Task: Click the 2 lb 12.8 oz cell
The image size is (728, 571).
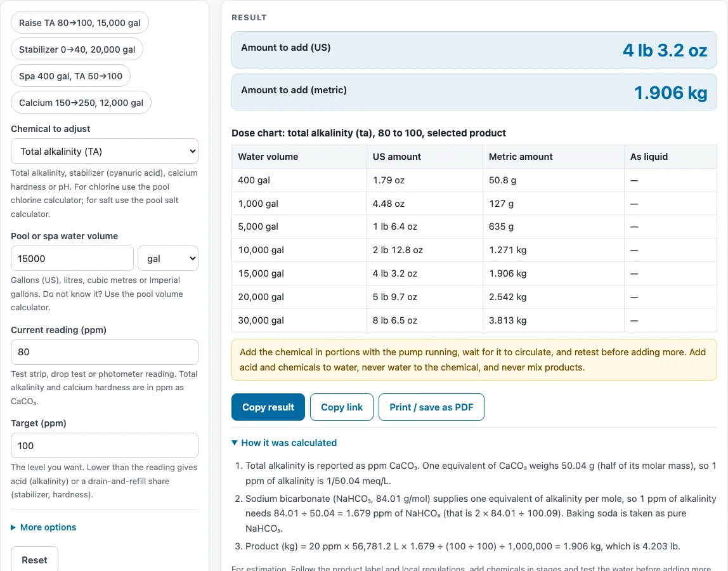Action: point(425,250)
